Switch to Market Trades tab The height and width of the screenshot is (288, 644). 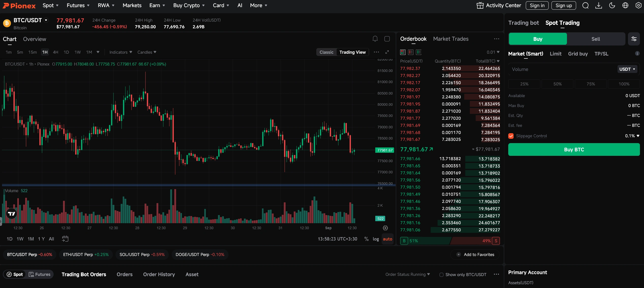pyautogui.click(x=451, y=39)
